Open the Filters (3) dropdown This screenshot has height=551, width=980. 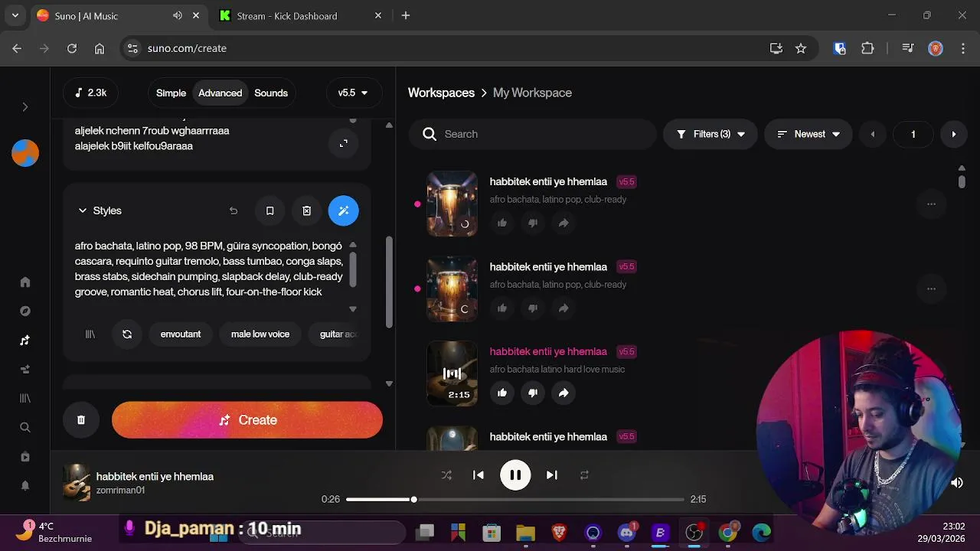point(710,134)
